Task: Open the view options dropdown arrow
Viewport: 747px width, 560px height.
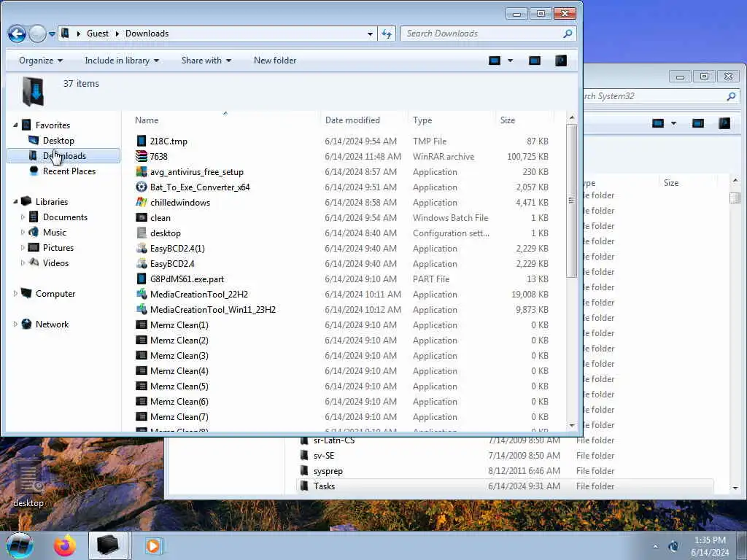Action: click(510, 61)
